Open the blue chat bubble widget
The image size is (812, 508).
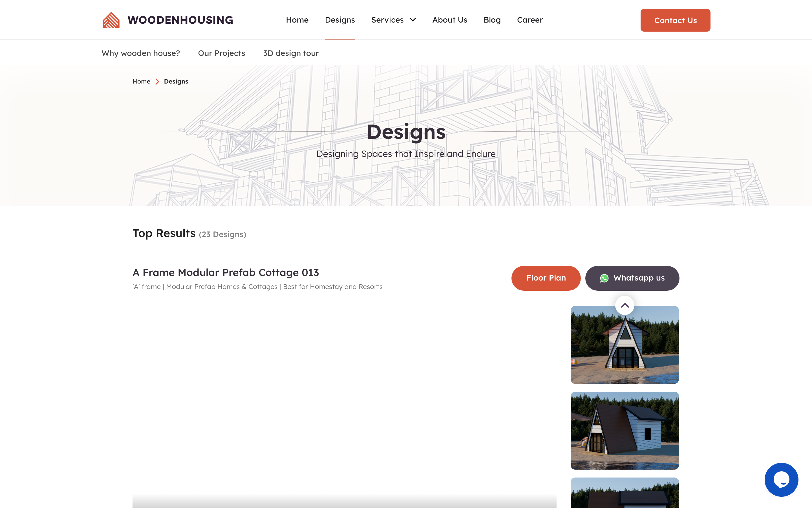781,479
